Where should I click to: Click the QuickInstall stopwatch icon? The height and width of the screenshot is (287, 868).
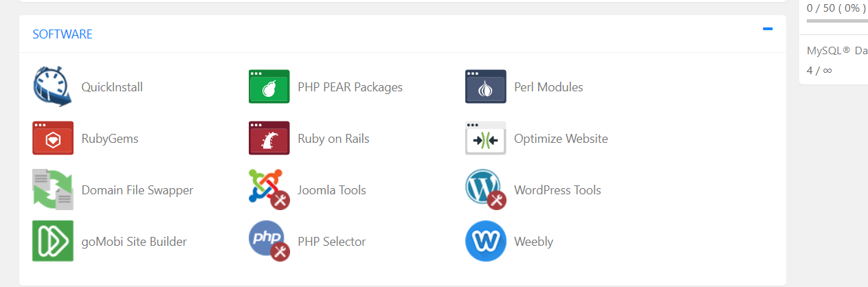pos(52,87)
